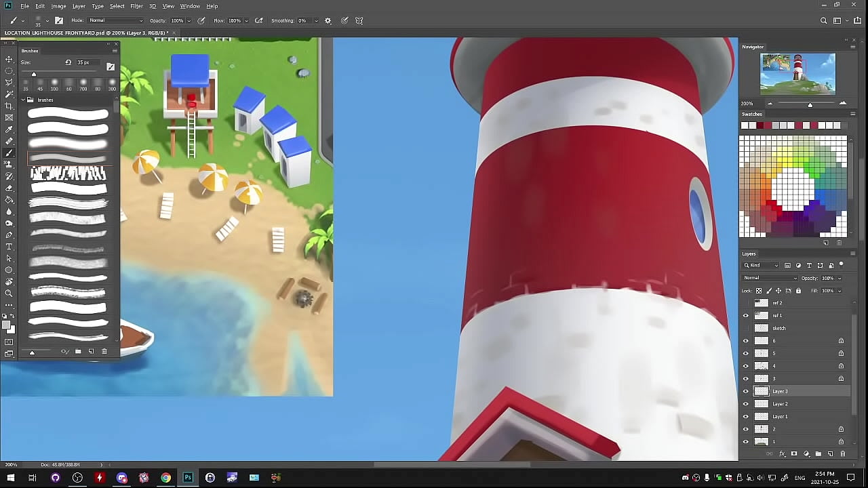Click the delete layer trash icon
Image resolution: width=868 pixels, height=488 pixels.
pos(843,454)
